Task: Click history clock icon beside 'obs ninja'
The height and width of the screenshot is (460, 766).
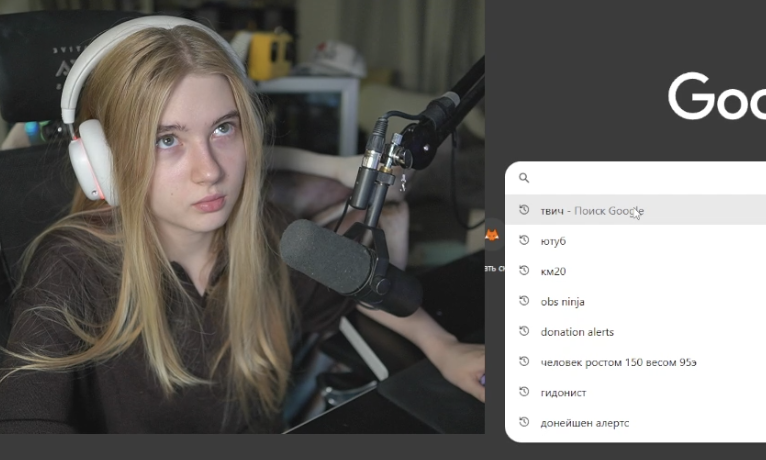Action: [524, 301]
